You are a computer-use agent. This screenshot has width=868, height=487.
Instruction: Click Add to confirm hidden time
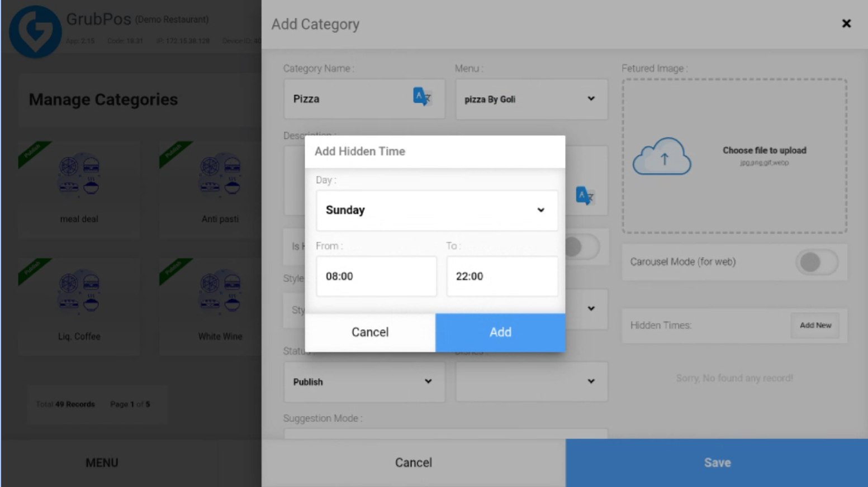click(x=500, y=332)
